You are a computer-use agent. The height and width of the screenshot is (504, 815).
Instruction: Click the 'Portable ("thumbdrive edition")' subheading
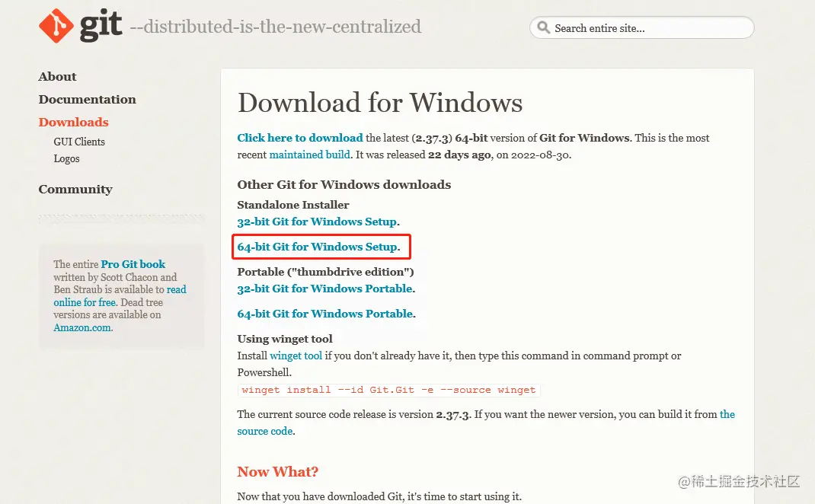pyautogui.click(x=325, y=272)
